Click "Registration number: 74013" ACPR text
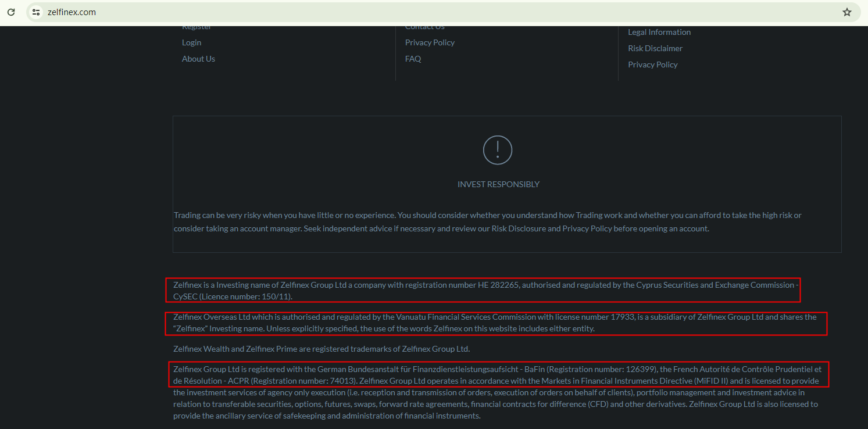This screenshot has height=429, width=868. 302,381
